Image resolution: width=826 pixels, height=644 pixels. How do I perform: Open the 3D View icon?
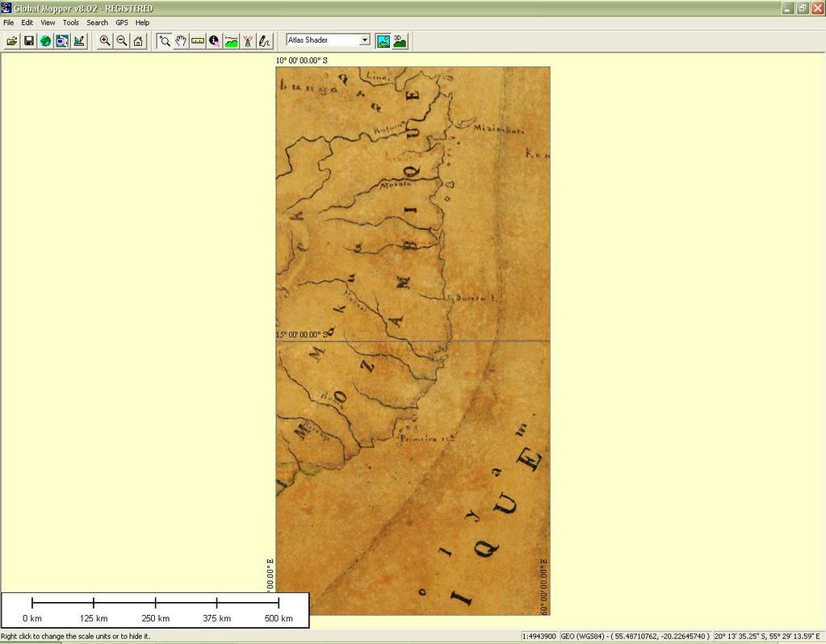coord(400,41)
